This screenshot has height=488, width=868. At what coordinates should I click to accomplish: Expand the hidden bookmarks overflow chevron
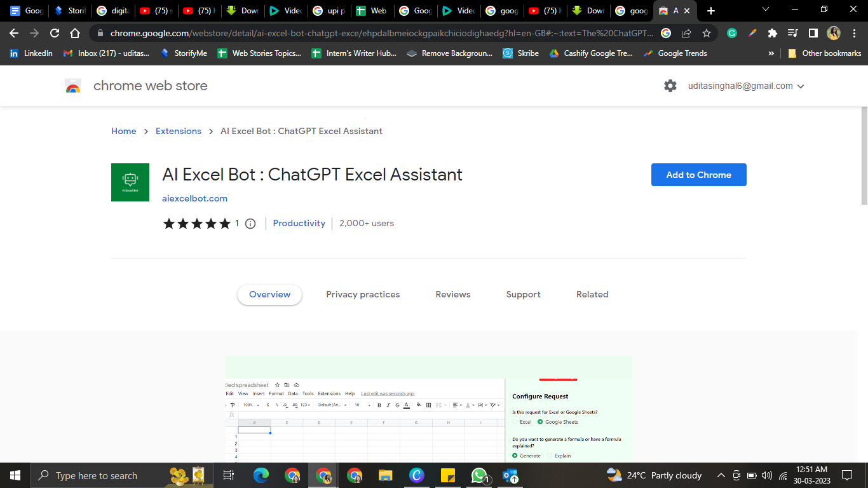click(771, 53)
